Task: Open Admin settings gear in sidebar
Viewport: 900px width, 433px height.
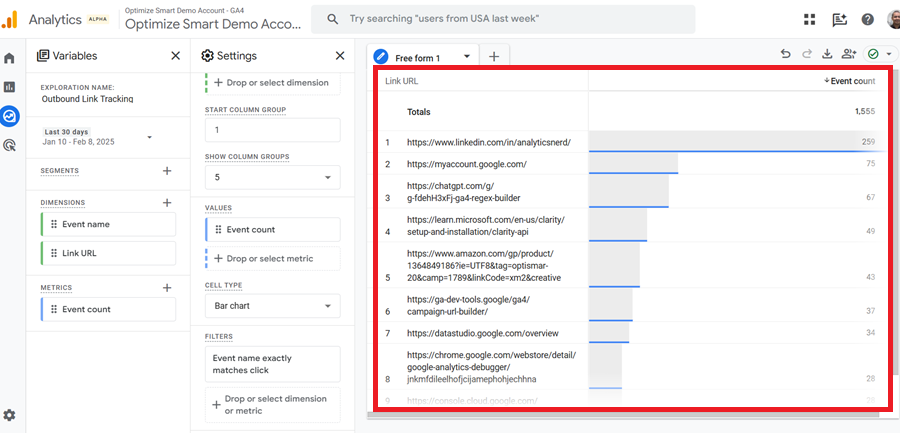Action: point(10,415)
